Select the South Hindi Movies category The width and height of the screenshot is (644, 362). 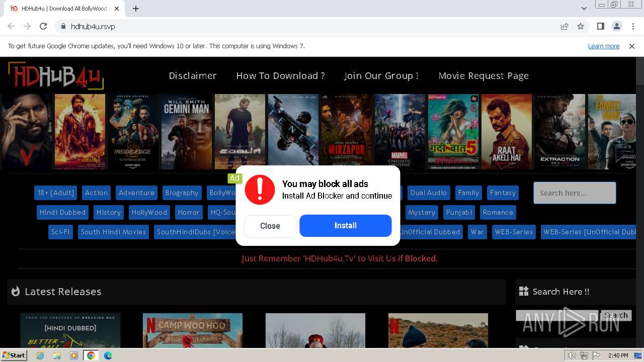113,232
